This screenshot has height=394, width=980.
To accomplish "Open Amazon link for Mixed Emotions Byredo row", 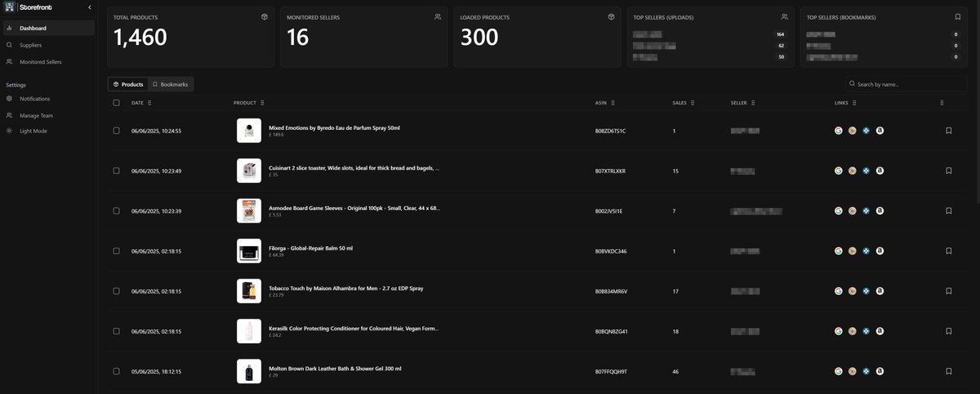I will coord(880,131).
